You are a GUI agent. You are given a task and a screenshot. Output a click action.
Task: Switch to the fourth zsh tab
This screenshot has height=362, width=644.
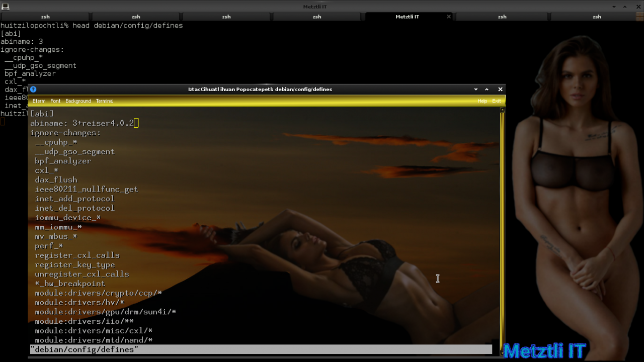(317, 17)
